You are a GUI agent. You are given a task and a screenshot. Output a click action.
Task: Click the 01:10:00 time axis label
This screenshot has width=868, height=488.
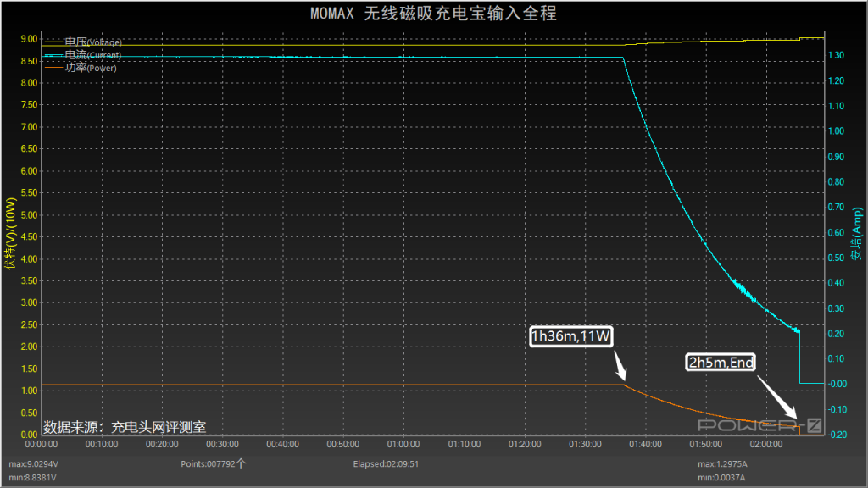point(465,444)
